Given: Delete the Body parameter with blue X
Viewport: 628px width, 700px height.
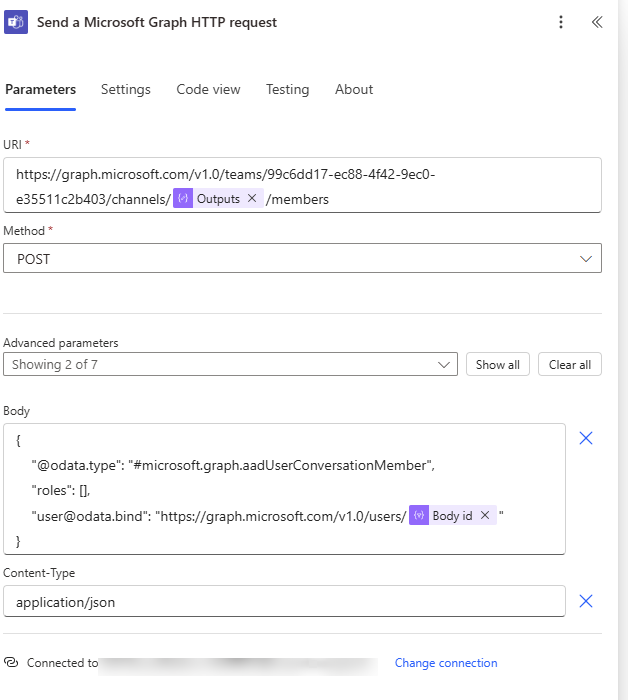Looking at the screenshot, I should click(586, 438).
